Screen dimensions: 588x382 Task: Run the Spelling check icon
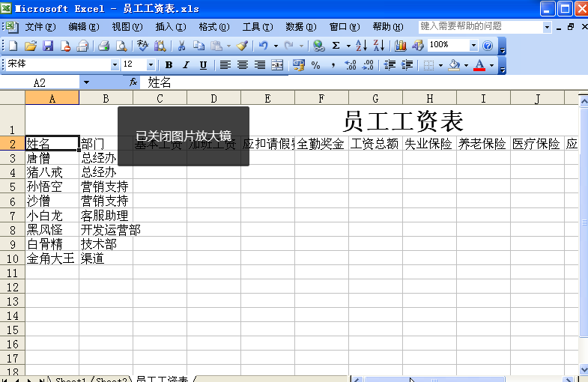pyautogui.click(x=142, y=46)
